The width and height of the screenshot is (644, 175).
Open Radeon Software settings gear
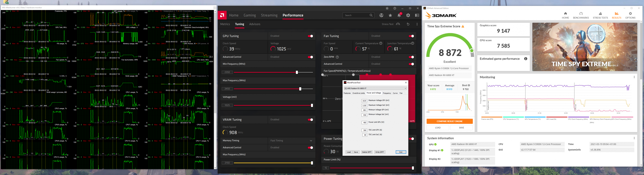tap(408, 15)
